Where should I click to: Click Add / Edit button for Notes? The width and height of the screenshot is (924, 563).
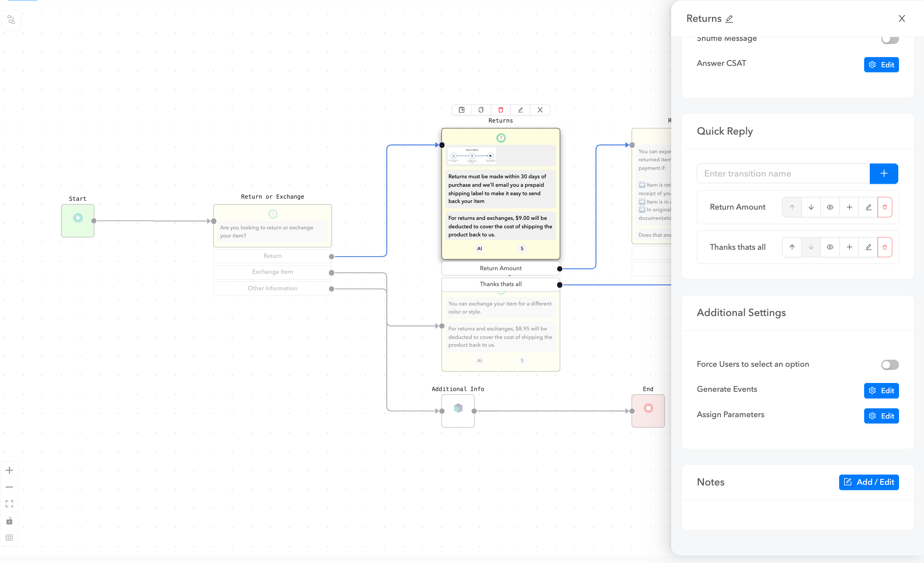[x=868, y=482]
